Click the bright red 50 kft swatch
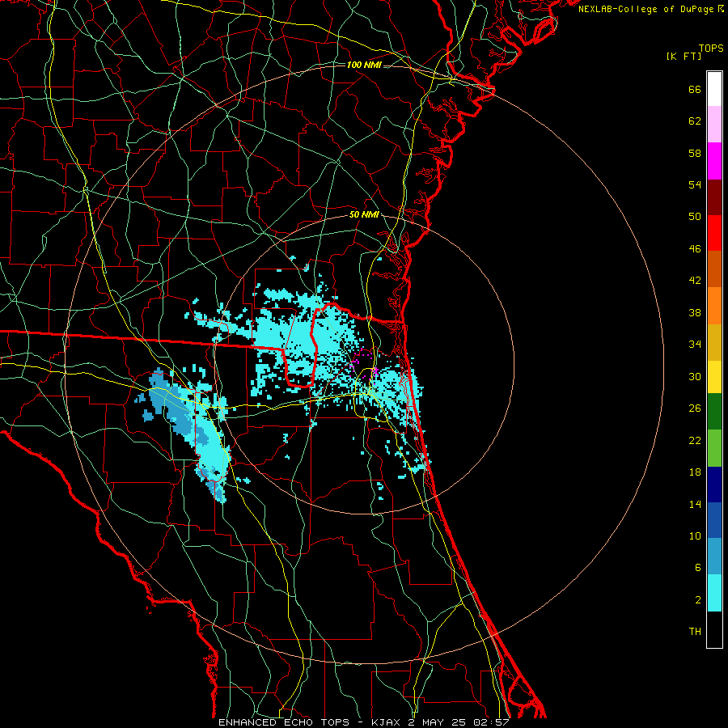Image resolution: width=728 pixels, height=728 pixels. click(714, 233)
